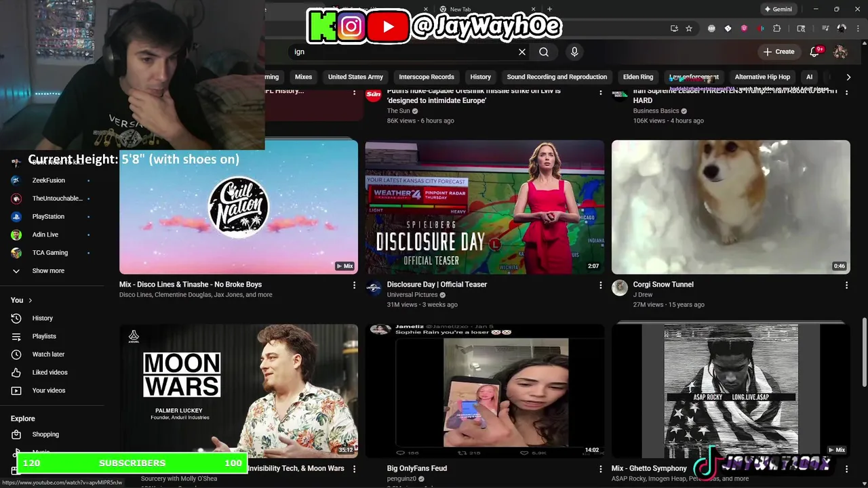Select the AI filter chip

pos(809,77)
